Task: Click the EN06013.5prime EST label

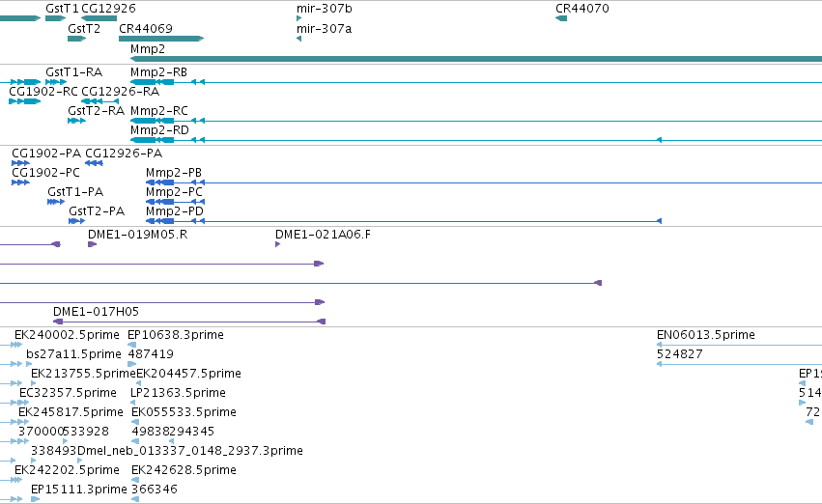Action: click(706, 335)
